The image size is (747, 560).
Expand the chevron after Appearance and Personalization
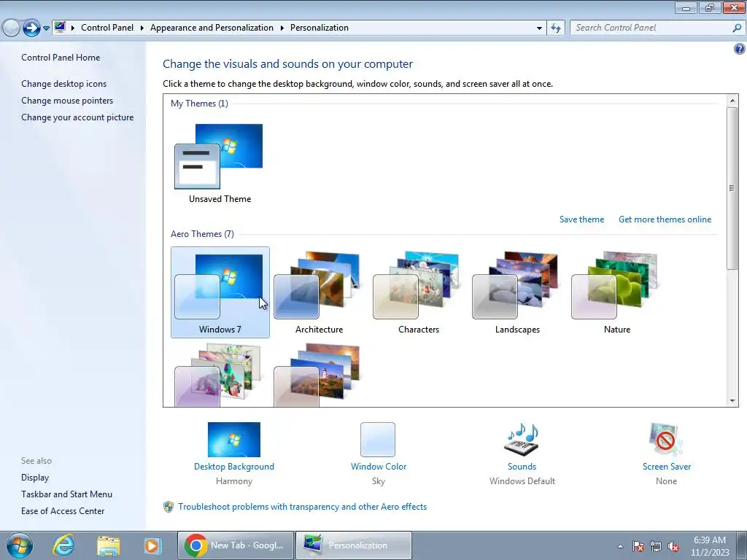(282, 28)
